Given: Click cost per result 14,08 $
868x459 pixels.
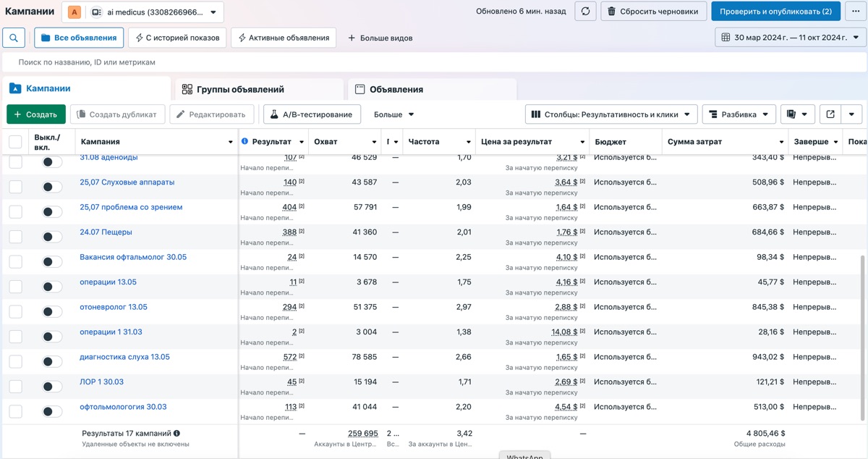Looking at the screenshot, I should point(564,332).
